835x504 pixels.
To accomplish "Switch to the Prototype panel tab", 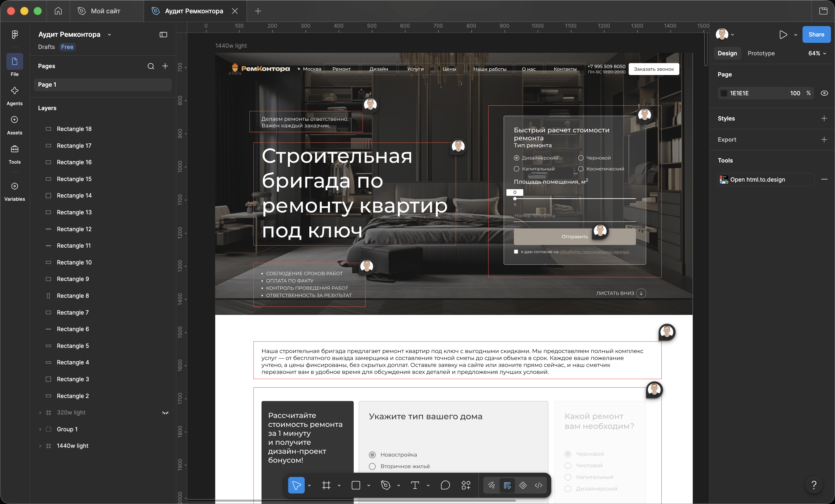I will [x=761, y=53].
